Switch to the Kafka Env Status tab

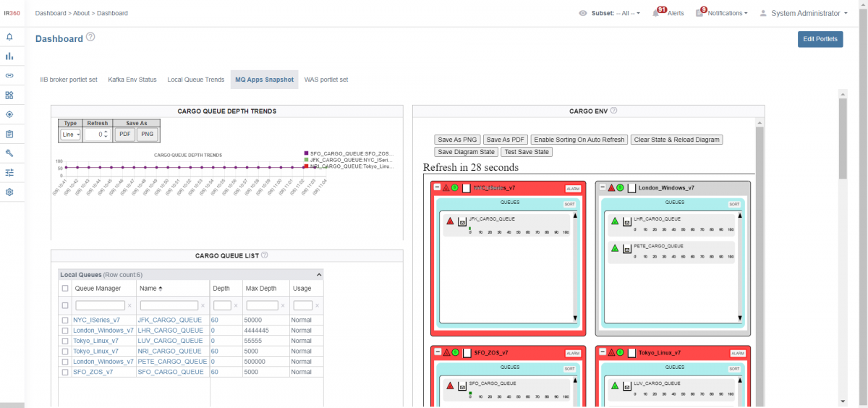132,80
